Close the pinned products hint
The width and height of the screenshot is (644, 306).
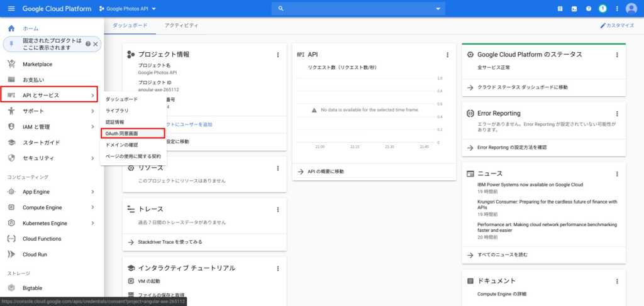[96, 44]
